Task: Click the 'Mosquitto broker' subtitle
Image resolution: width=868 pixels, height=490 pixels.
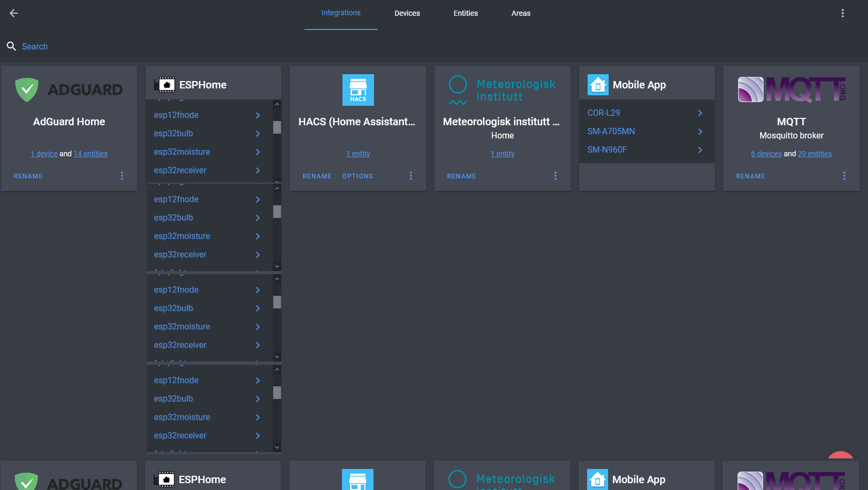Action: point(792,136)
